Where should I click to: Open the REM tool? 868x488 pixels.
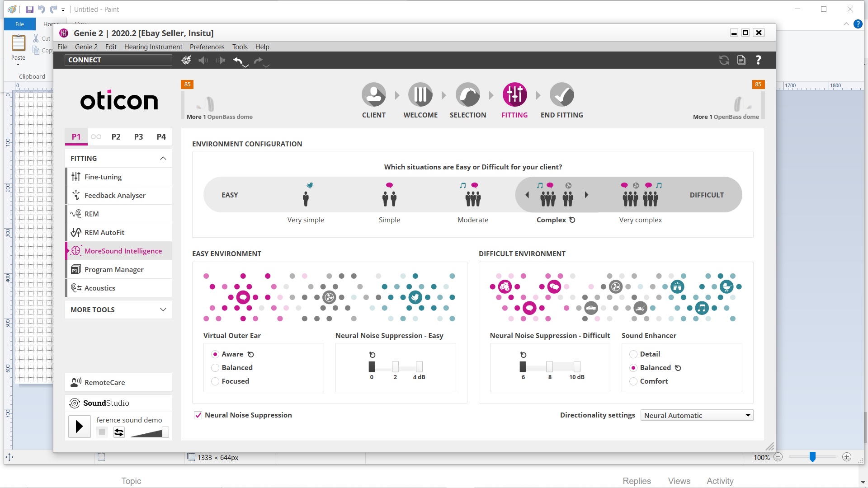point(118,214)
